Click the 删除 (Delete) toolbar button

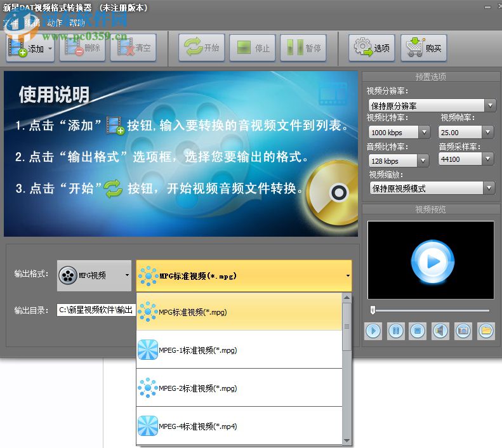83,48
